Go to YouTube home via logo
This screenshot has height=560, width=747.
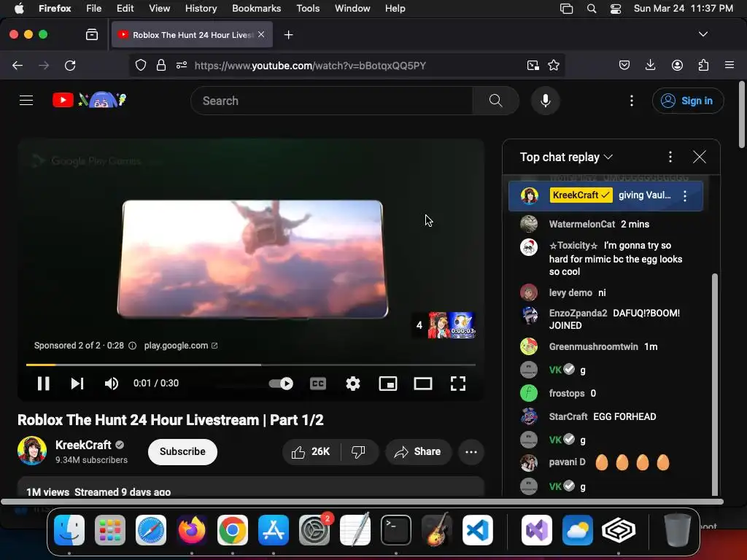tap(90, 100)
